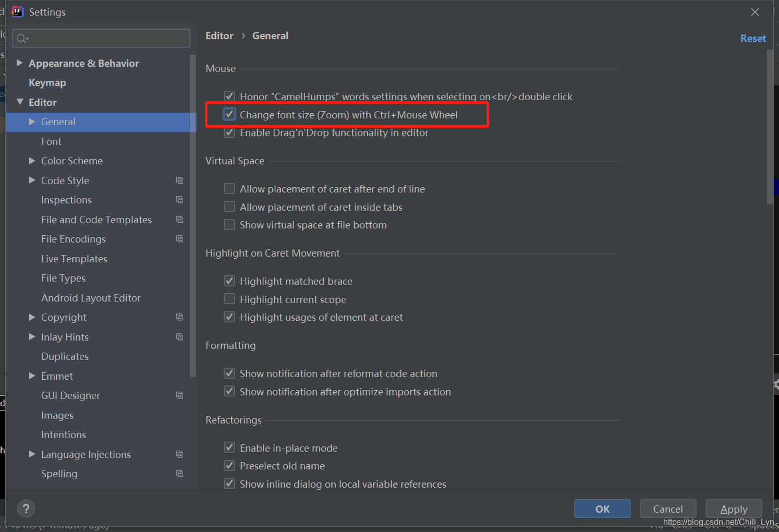Click the project-level icon next to Inspections

click(x=180, y=200)
